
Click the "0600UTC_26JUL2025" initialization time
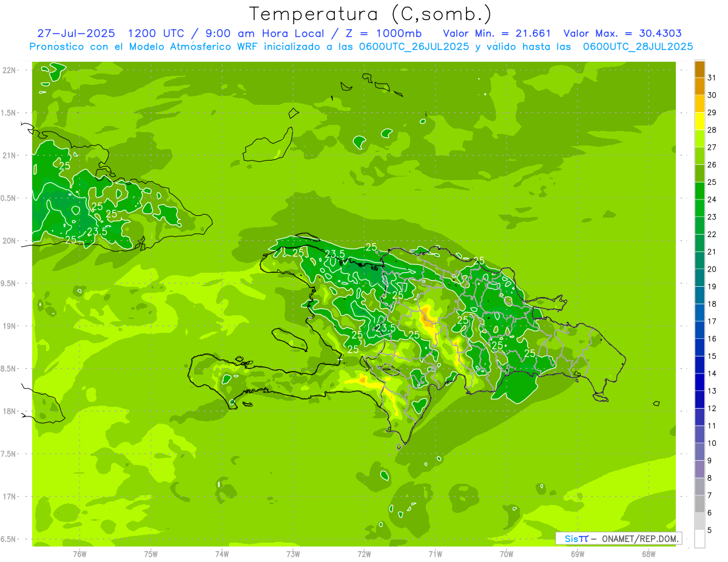[413, 47]
